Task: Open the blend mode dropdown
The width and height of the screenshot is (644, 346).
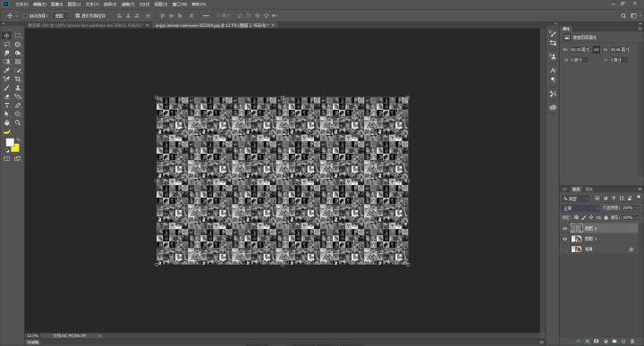Action: pyautogui.click(x=581, y=208)
